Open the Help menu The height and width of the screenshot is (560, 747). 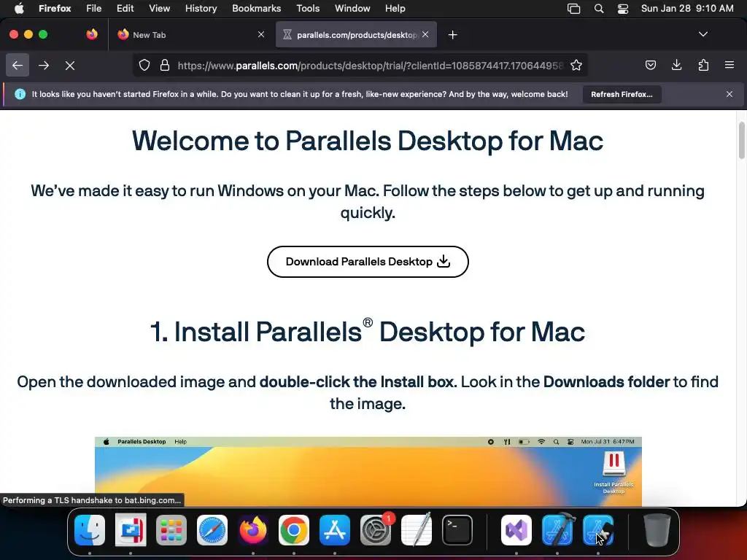395,8
